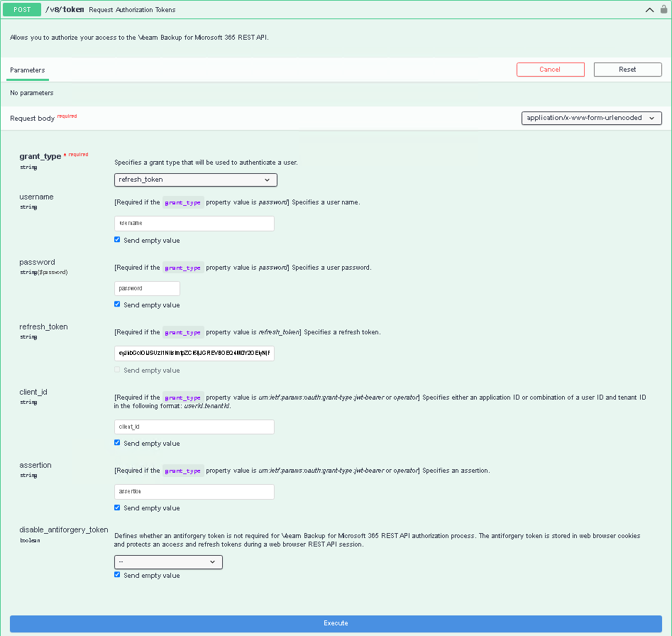
Task: Click the 'No parameters' text
Action: coord(32,93)
